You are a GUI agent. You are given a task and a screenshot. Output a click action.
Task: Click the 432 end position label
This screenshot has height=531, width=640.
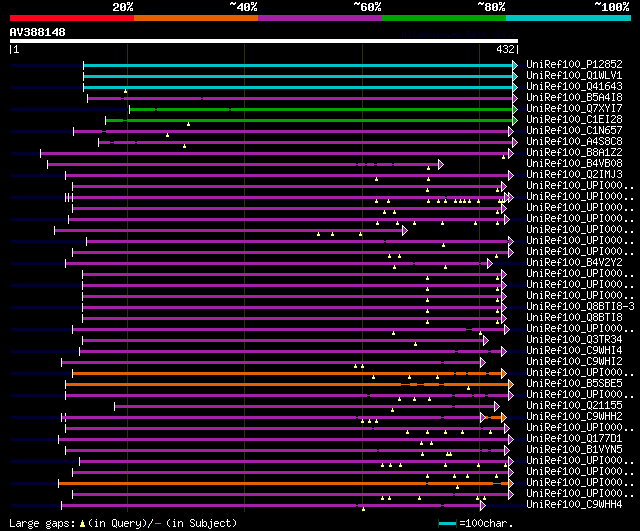coord(505,49)
